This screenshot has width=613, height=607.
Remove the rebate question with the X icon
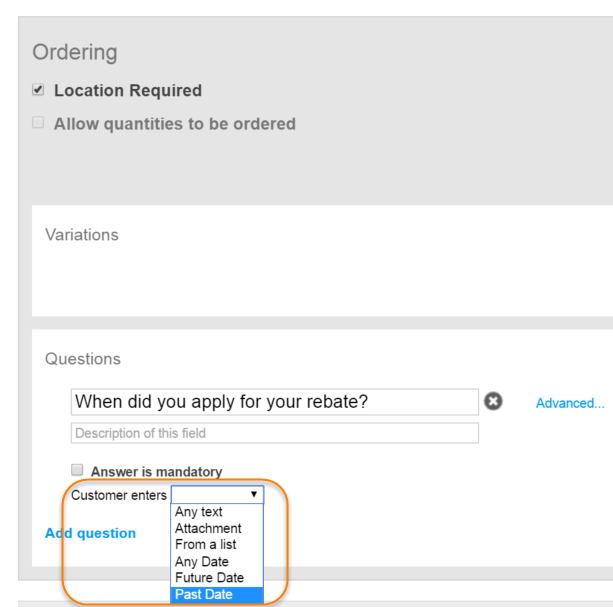pos(493,401)
